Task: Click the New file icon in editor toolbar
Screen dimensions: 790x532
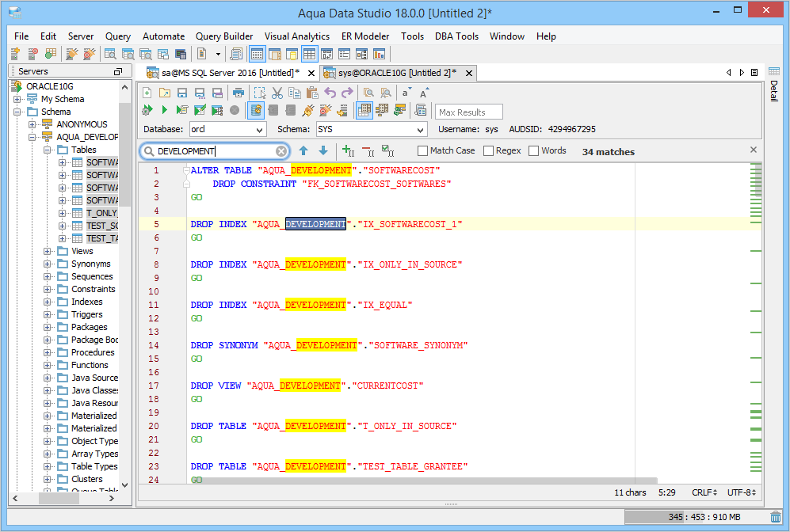Action: [x=147, y=93]
